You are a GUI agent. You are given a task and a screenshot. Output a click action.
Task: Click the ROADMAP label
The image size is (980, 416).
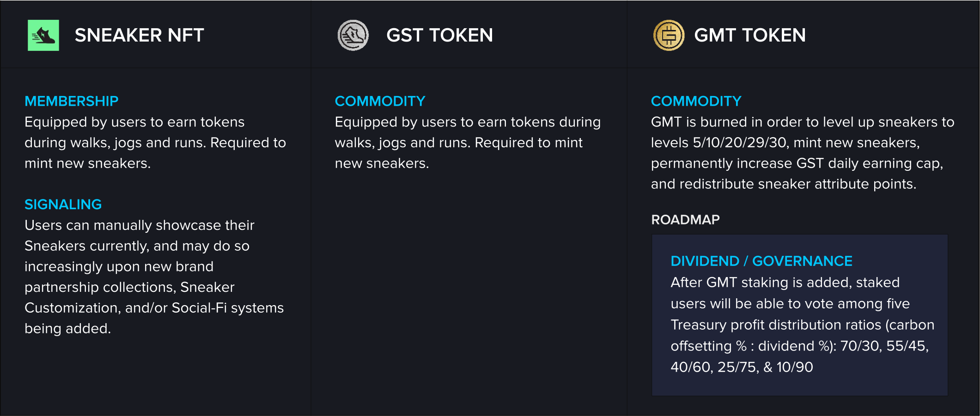(x=685, y=220)
